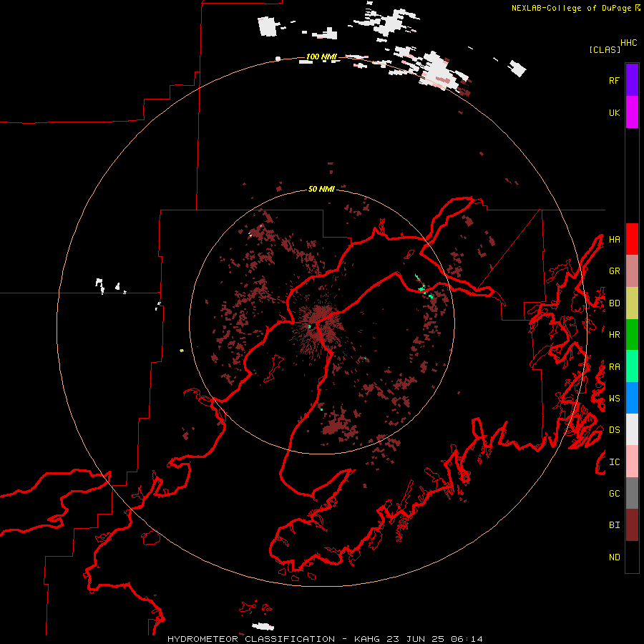
Task: Click the Hydrometeor Classification KAHG timestamp caption
Action: (x=325, y=639)
